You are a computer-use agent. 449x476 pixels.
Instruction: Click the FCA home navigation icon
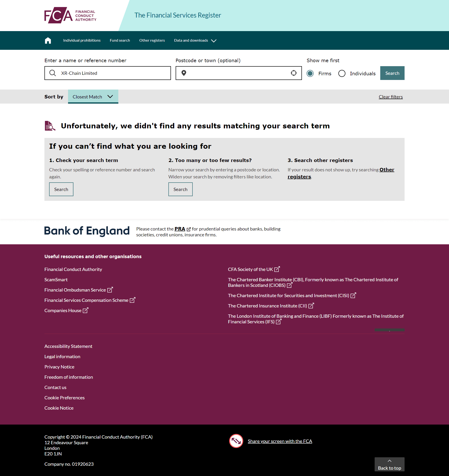point(49,40)
